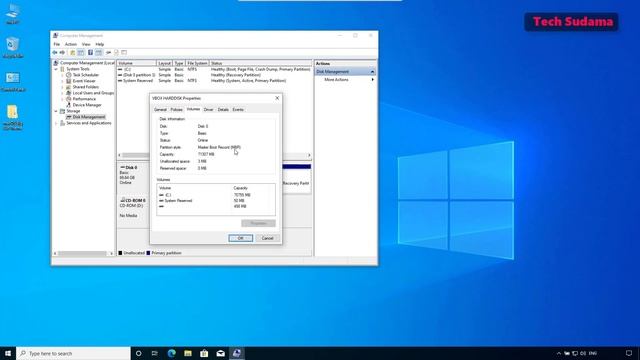
Task: Close the VBOX HARDDISK Properties dialog
Action: point(277,98)
